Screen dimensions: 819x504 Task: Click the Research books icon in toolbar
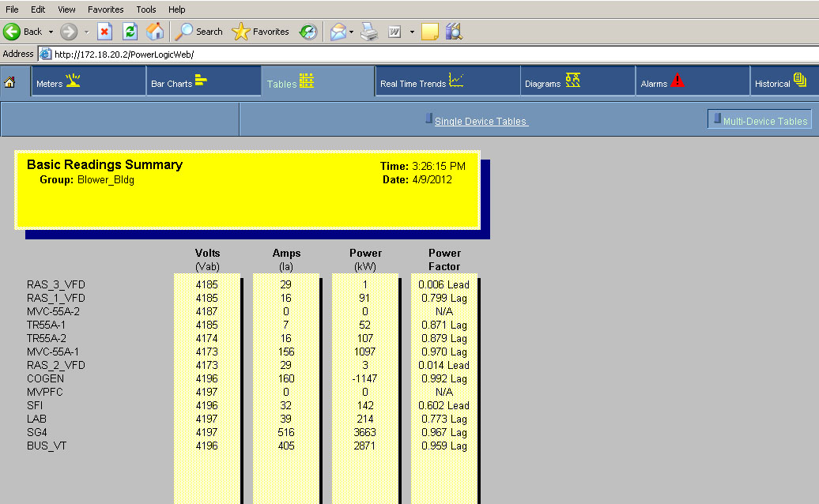tap(454, 32)
